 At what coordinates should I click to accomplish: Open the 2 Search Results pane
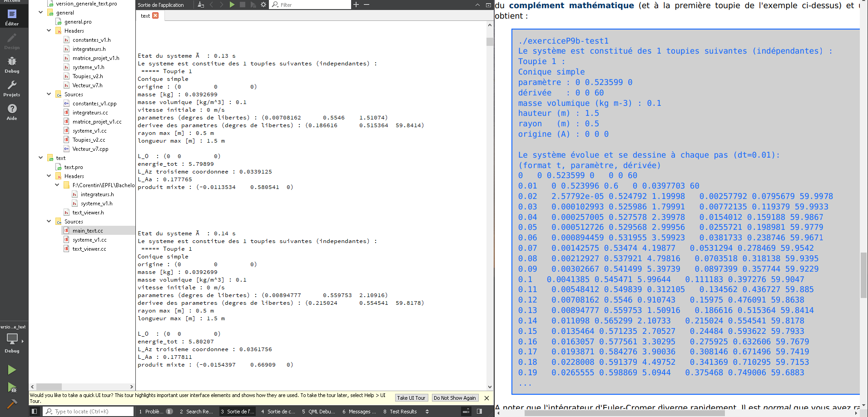click(196, 411)
